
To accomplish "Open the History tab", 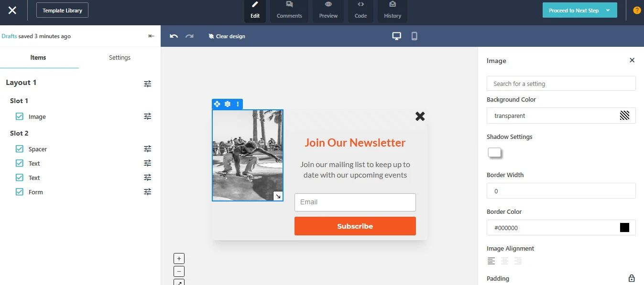I will [x=393, y=11].
